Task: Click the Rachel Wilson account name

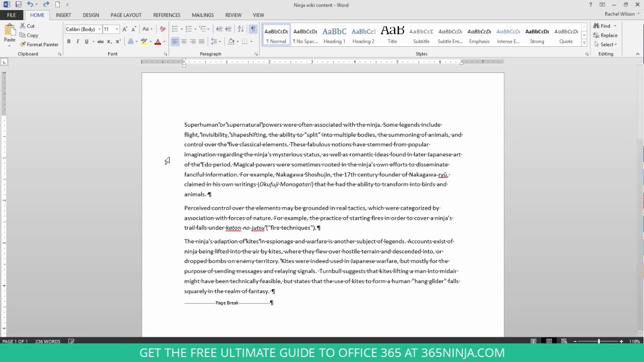Action: [619, 14]
